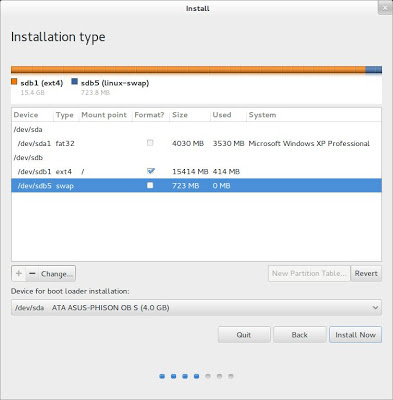This screenshot has width=393, height=400.
Task: Uncheck format checkbox for /dev/sdb1
Action: coord(151,171)
